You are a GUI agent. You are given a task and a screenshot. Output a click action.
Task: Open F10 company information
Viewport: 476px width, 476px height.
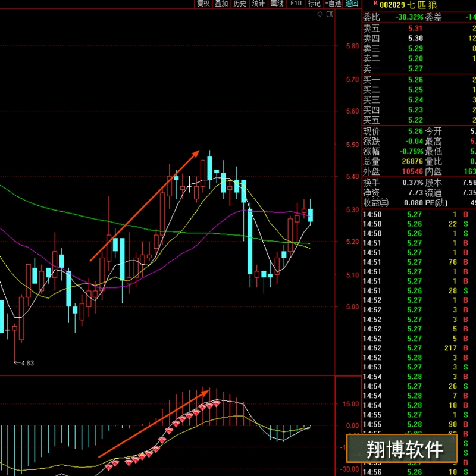coord(296,4)
